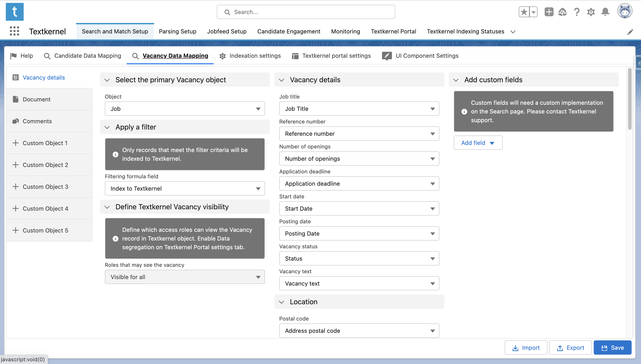
Task: Open the Application deadline dropdown
Action: tap(359, 183)
